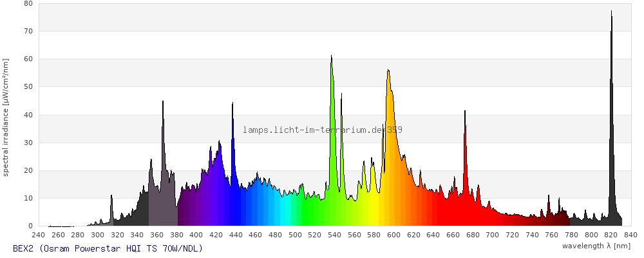Click the spectral irradiance y-axis label
The image size is (644, 258).
[x=6, y=117]
